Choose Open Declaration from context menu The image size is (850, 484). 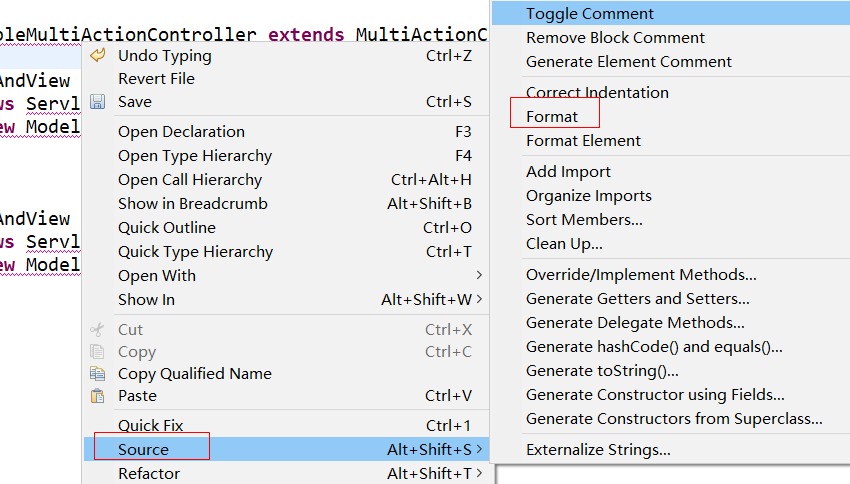coord(181,132)
